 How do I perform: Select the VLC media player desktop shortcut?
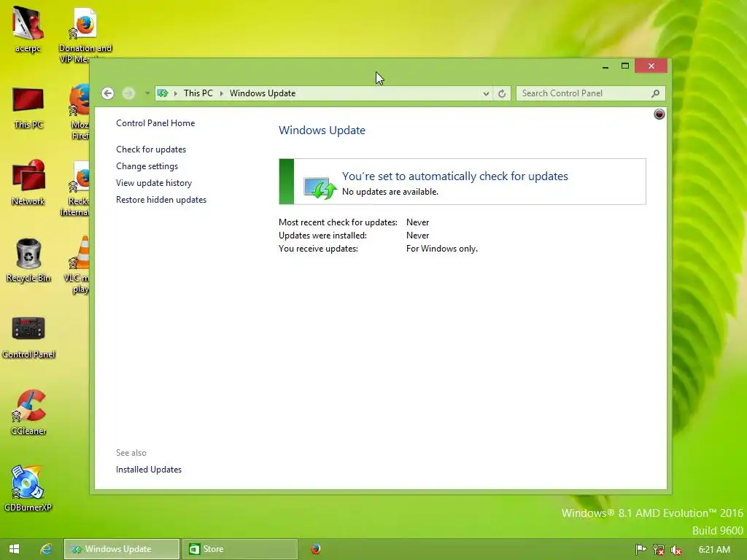[79, 265]
